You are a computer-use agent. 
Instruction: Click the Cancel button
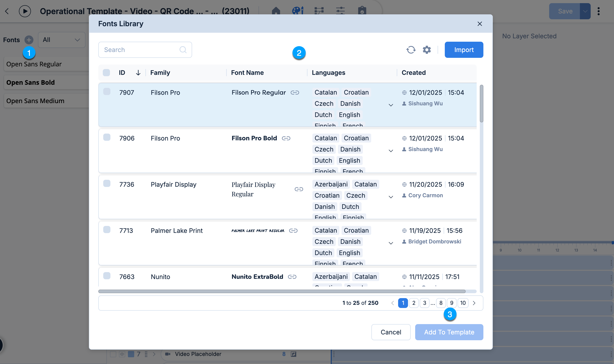[x=391, y=332]
